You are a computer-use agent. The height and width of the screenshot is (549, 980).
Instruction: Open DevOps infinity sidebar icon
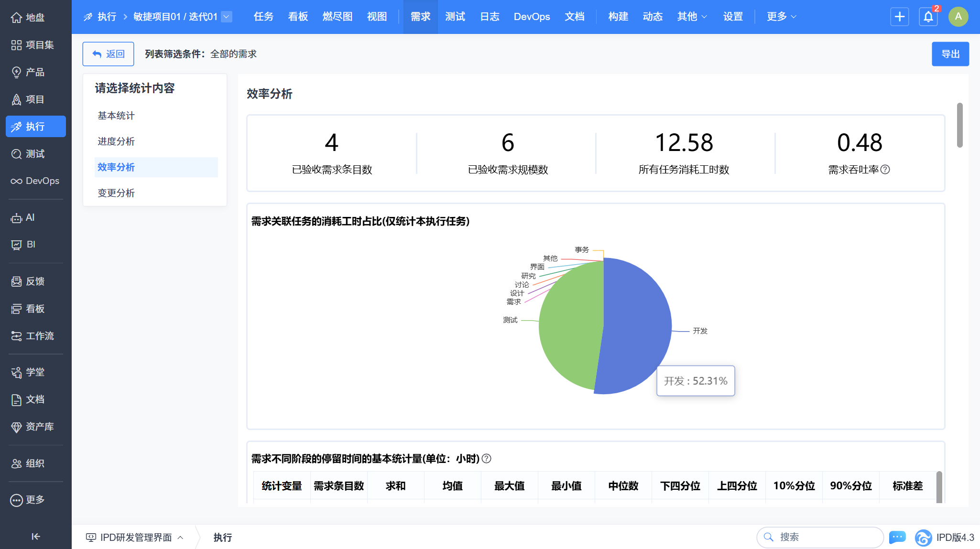click(x=16, y=181)
